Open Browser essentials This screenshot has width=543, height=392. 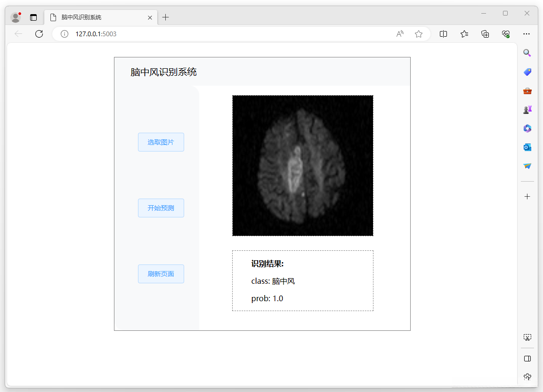tap(505, 34)
